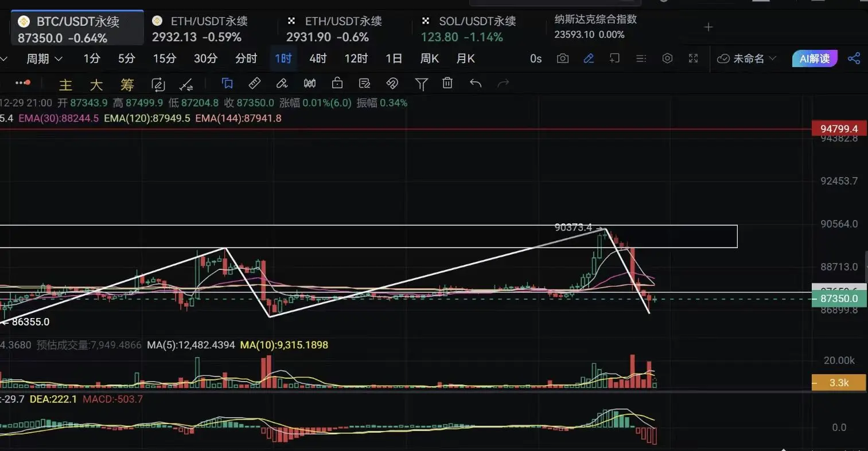Click the red 94799.4 price axis label

pos(839,129)
